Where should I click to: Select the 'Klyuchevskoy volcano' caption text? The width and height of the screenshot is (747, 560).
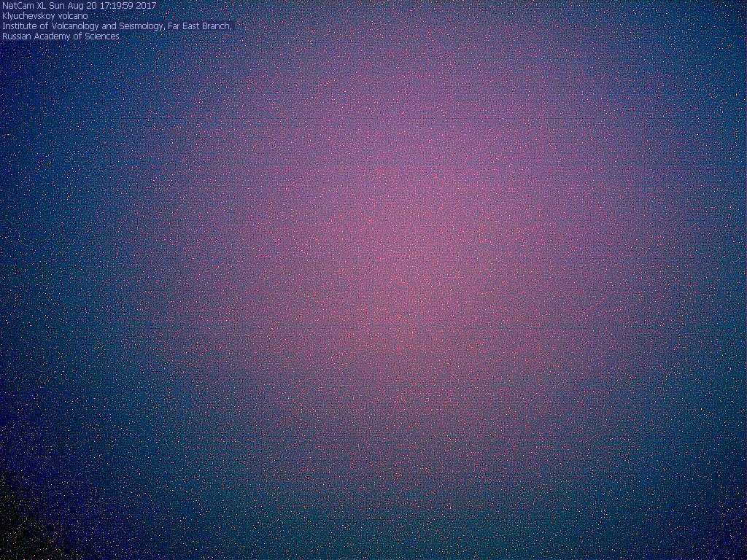coord(45,16)
